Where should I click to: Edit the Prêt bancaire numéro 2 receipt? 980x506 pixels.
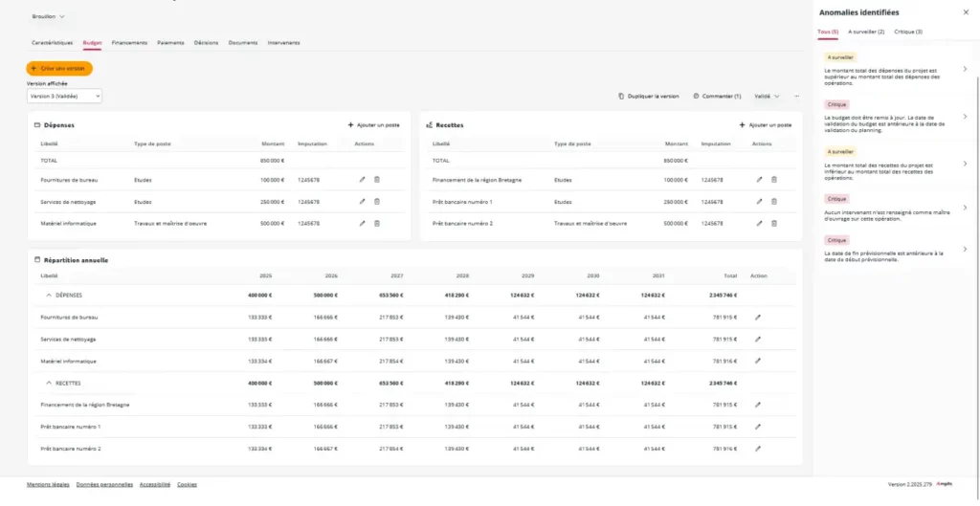pyautogui.click(x=759, y=224)
